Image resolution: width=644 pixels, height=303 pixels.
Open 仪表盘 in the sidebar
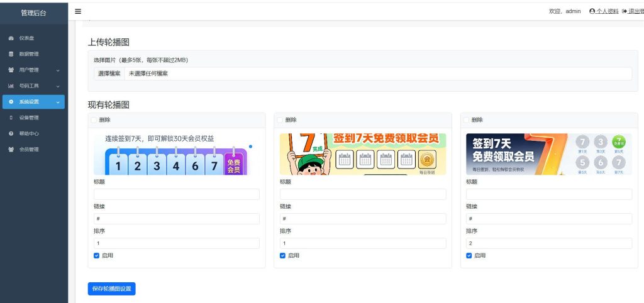click(x=26, y=38)
